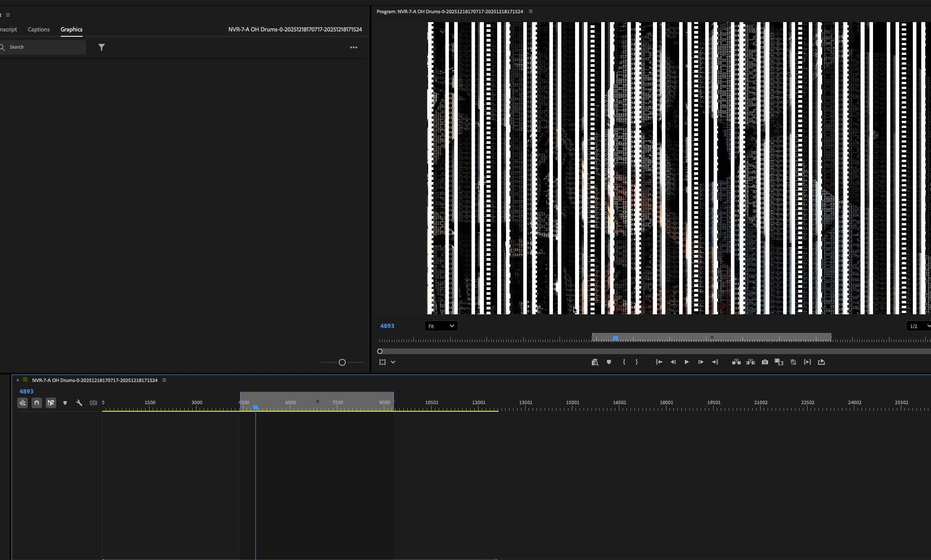Toggle insert sequences as nests button
Image resolution: width=931 pixels, height=560 pixels.
click(23, 403)
